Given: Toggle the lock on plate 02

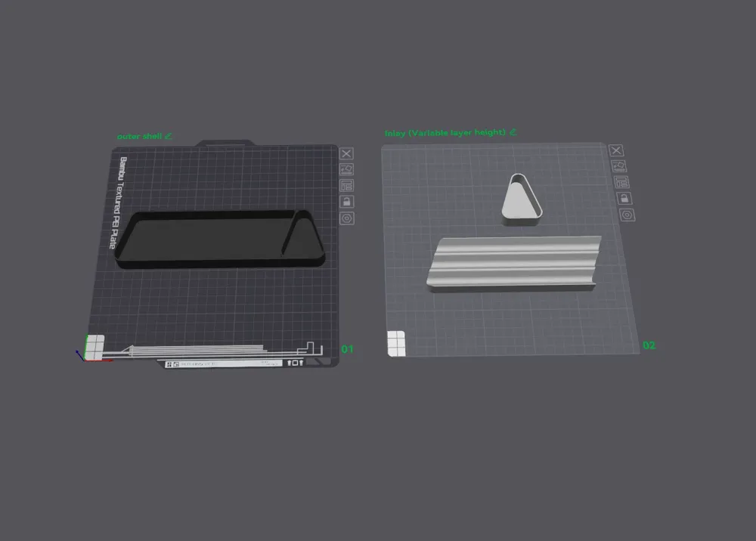Looking at the screenshot, I should tap(624, 198).
